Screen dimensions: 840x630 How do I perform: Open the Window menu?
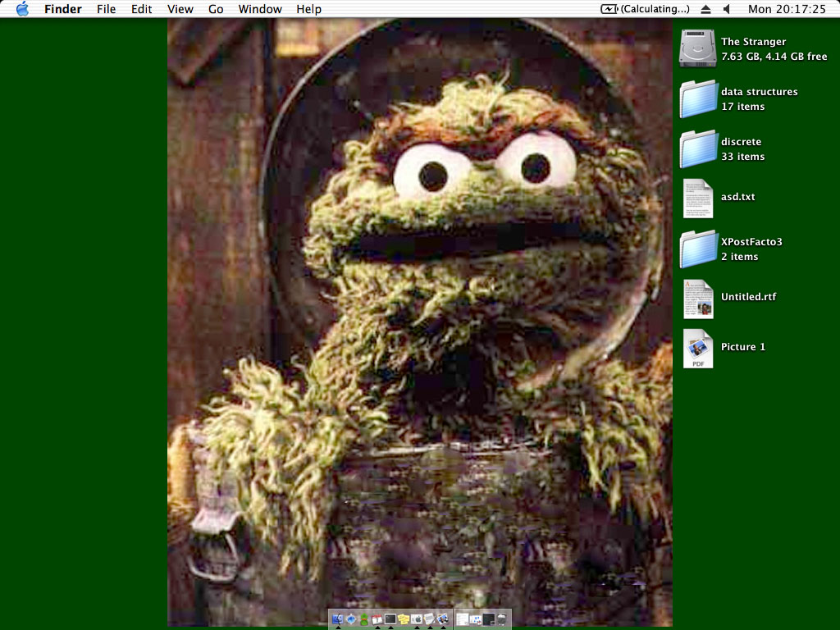coord(260,9)
